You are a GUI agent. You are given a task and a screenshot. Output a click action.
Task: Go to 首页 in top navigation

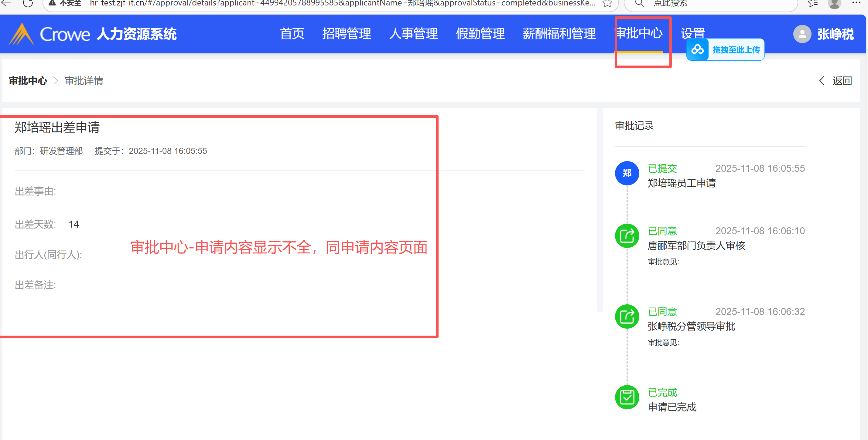coord(292,34)
